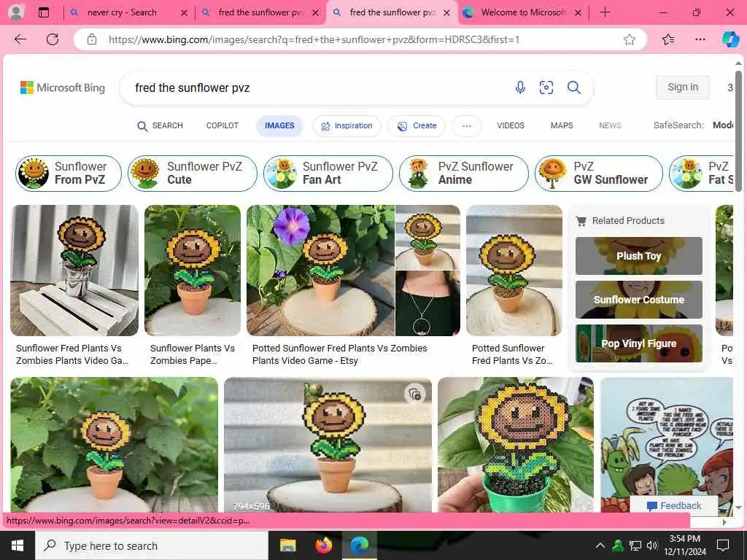This screenshot has width=747, height=560.
Task: View site info lock icon
Action: coord(92,39)
